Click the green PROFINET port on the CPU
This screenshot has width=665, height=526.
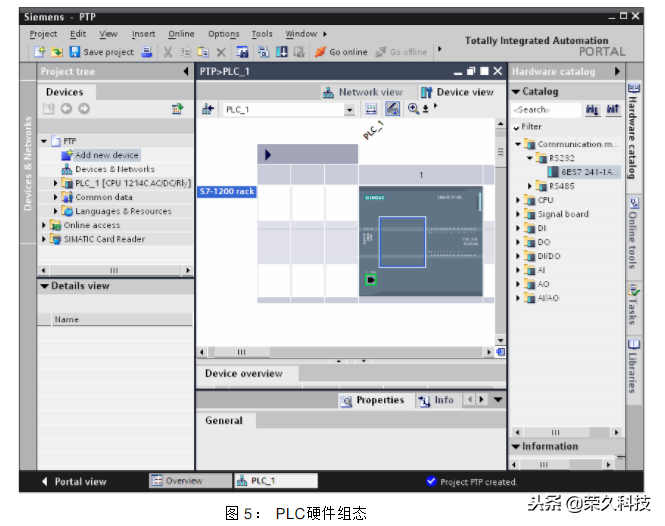(x=371, y=280)
